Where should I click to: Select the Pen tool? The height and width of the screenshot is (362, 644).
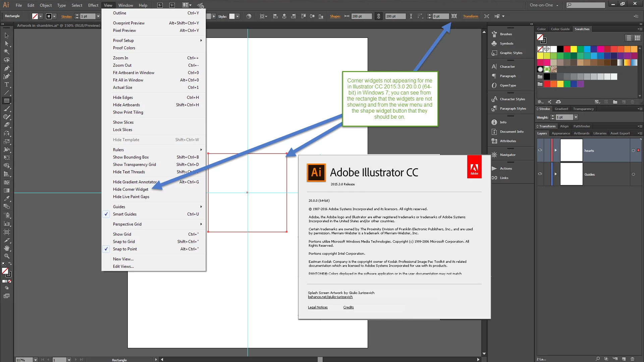click(6, 68)
